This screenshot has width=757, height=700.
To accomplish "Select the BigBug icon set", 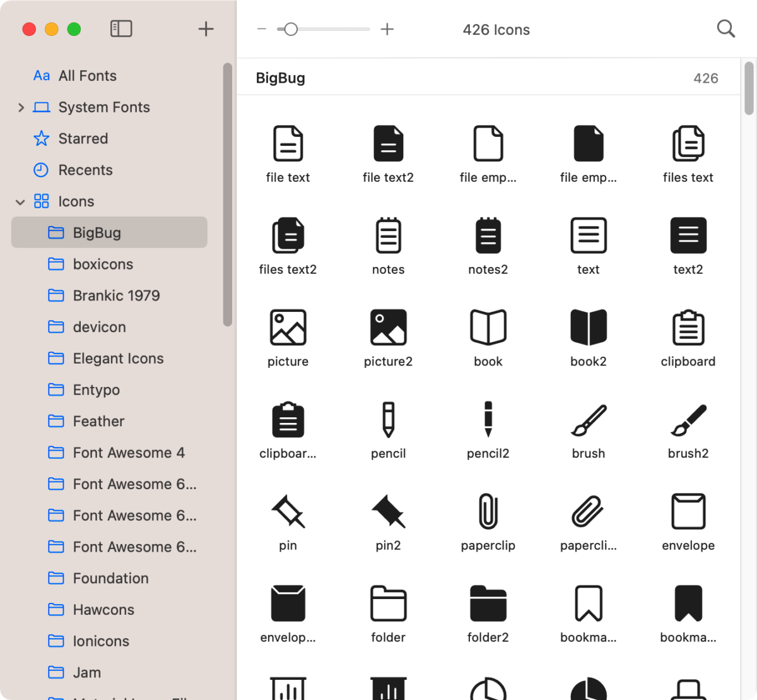I will click(109, 232).
